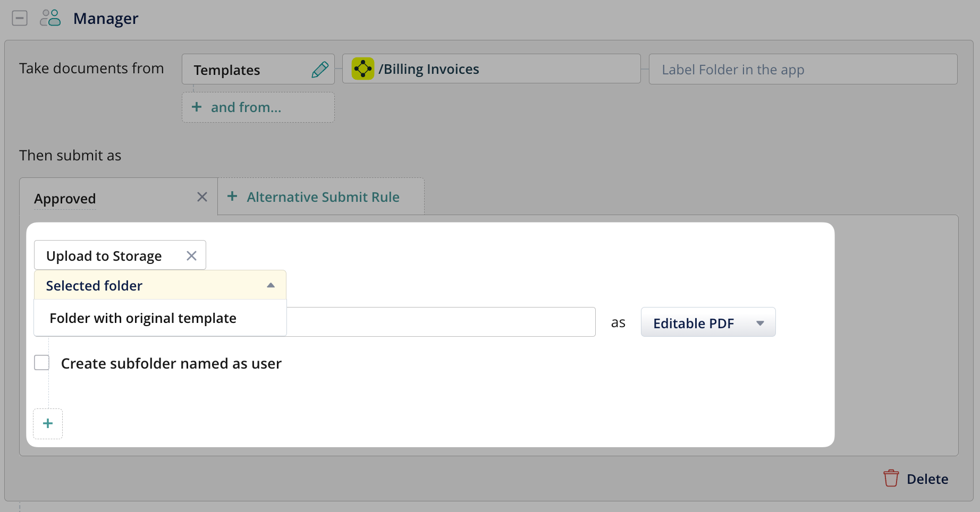Image resolution: width=980 pixels, height=512 pixels.
Task: Click the plus button to add action
Action: (x=48, y=423)
